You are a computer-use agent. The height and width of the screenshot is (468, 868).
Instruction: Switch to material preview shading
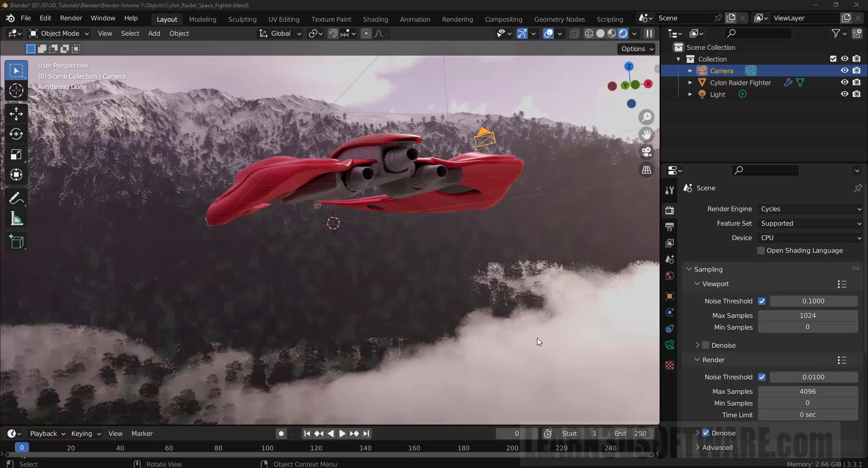[612, 33]
